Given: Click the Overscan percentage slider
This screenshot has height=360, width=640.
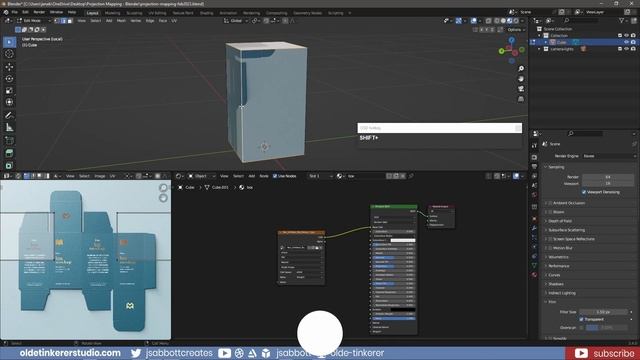Looking at the screenshot, I should (607, 327).
